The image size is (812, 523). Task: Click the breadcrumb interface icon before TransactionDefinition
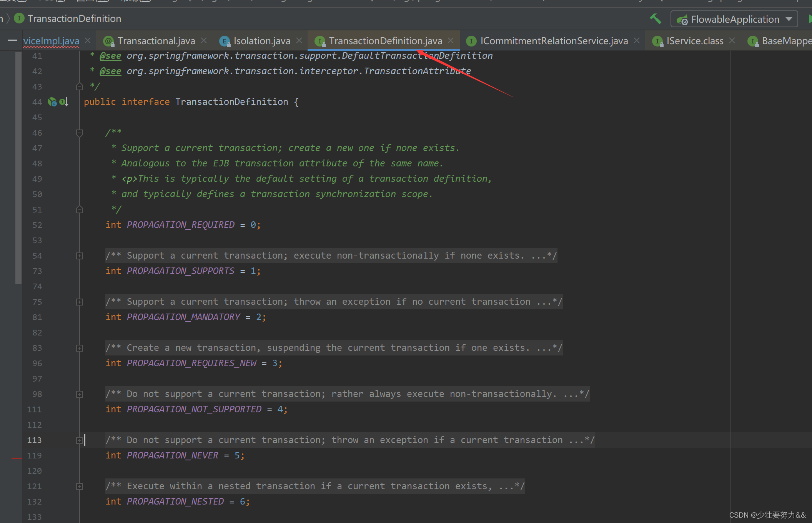point(19,18)
